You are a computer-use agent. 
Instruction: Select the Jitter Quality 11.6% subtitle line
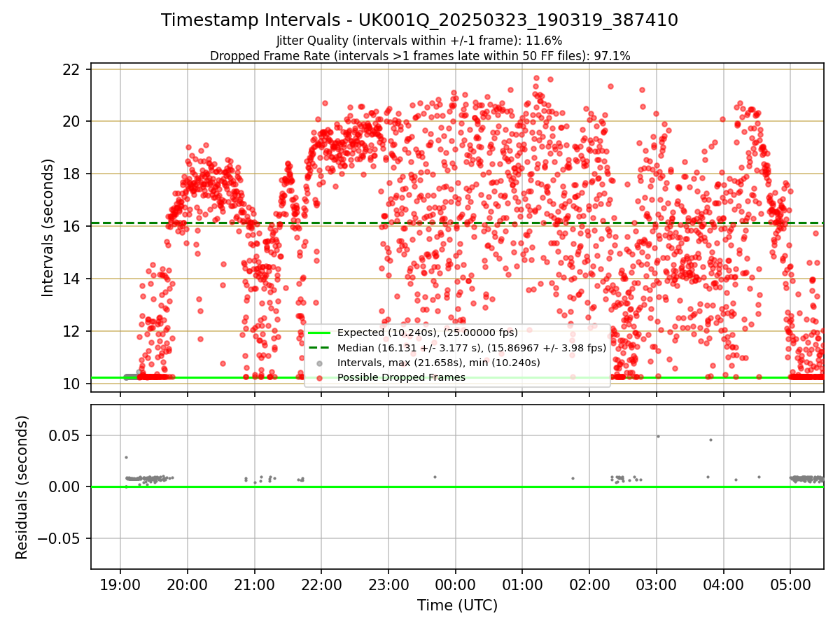click(x=419, y=41)
